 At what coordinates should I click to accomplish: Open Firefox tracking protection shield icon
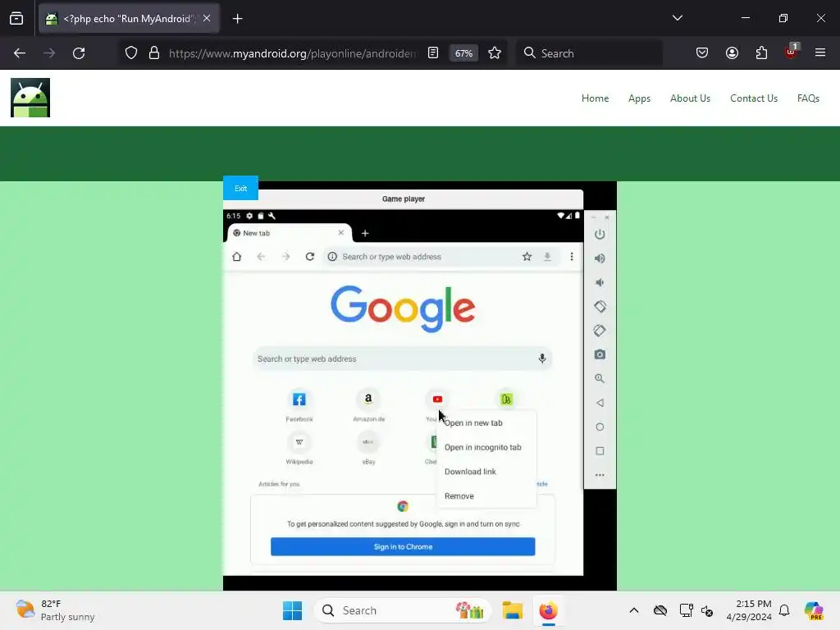click(131, 53)
